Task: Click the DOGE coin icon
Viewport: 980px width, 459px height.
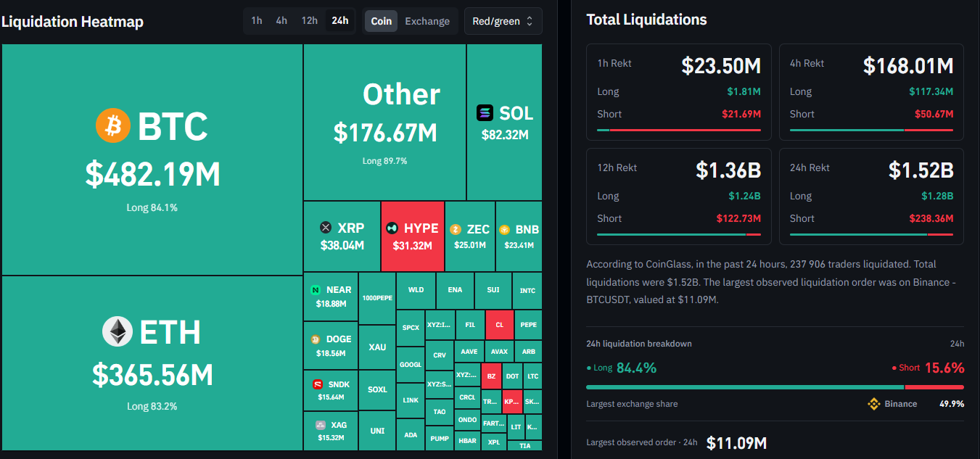Action: point(315,339)
